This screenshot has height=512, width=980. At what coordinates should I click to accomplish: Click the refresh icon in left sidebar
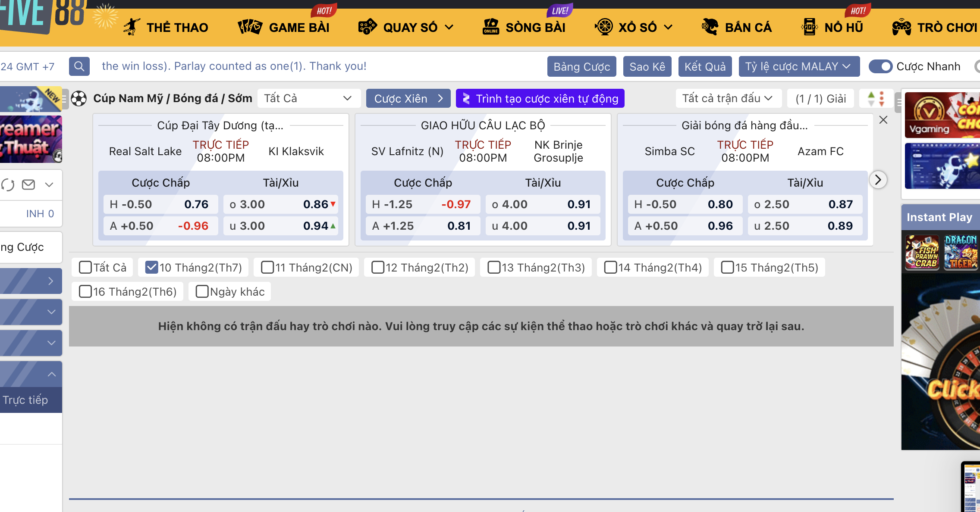pyautogui.click(x=8, y=185)
